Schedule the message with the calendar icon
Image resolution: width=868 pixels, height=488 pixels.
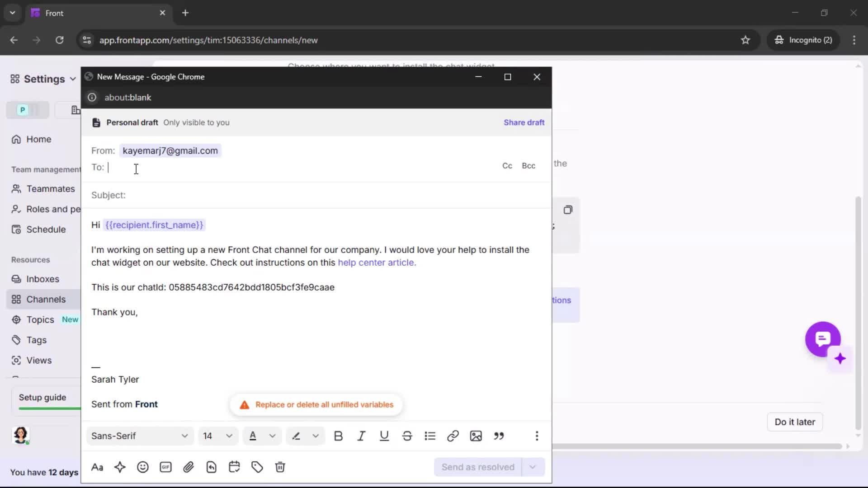[x=234, y=467]
